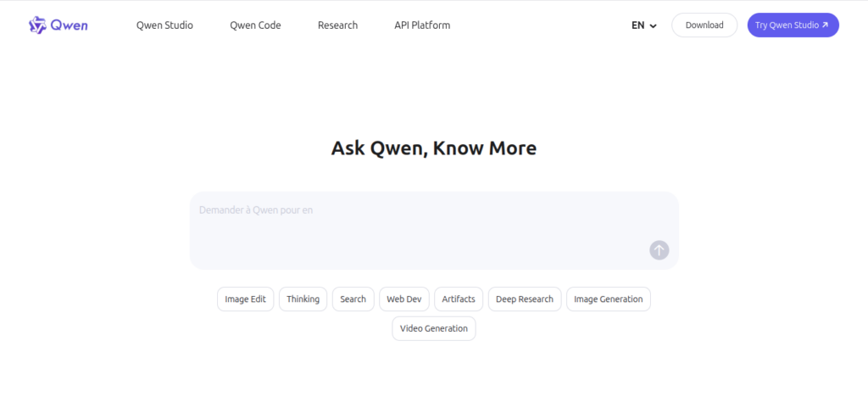Navigate to API Platform

[422, 25]
